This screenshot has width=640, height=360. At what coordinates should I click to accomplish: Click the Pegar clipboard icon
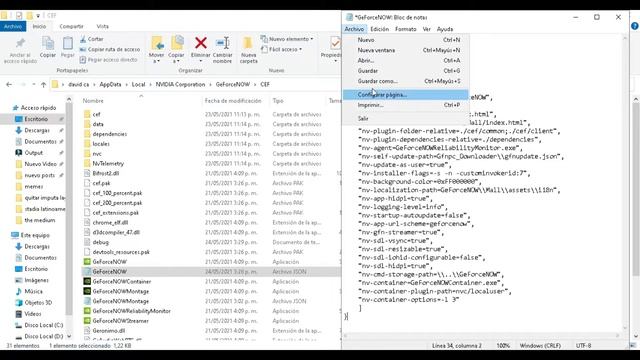[68, 43]
